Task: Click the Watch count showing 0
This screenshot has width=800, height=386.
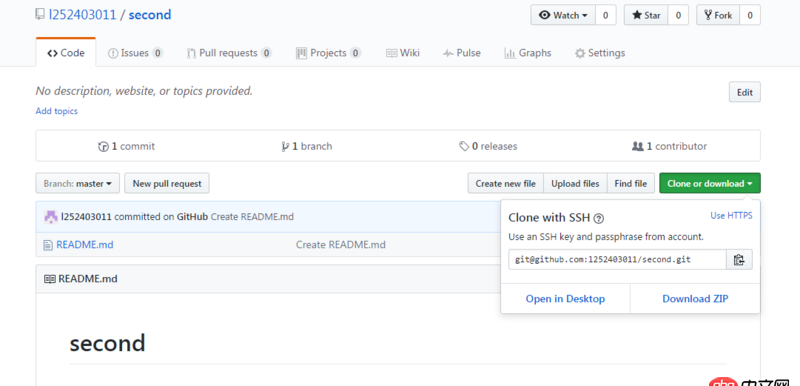Action: click(x=606, y=15)
